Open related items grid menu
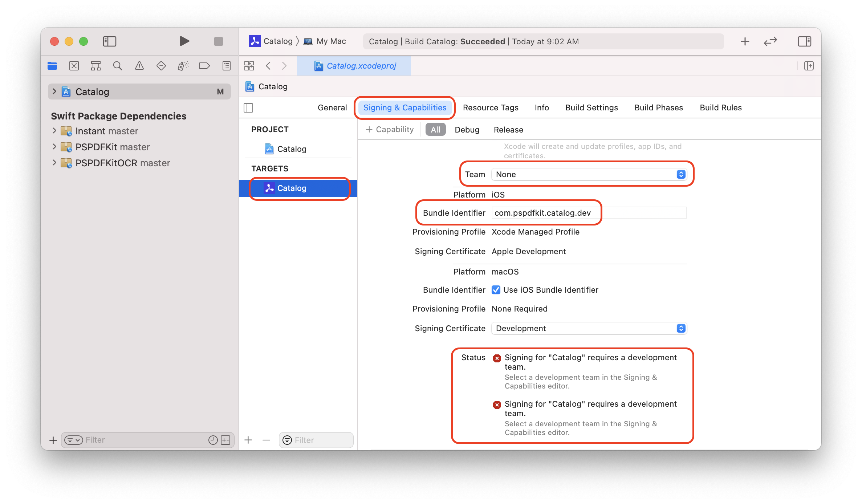 tap(249, 66)
